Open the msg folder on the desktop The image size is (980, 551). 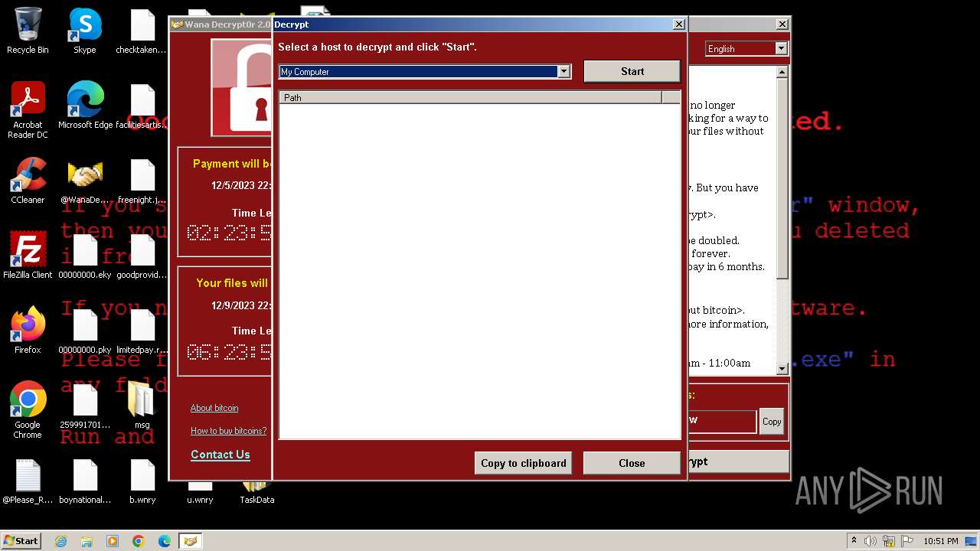142,406
